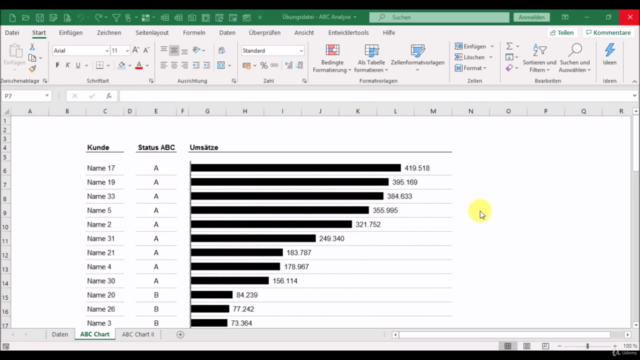Increase the indent
This screenshot has width=640, height=360.
coord(207,65)
